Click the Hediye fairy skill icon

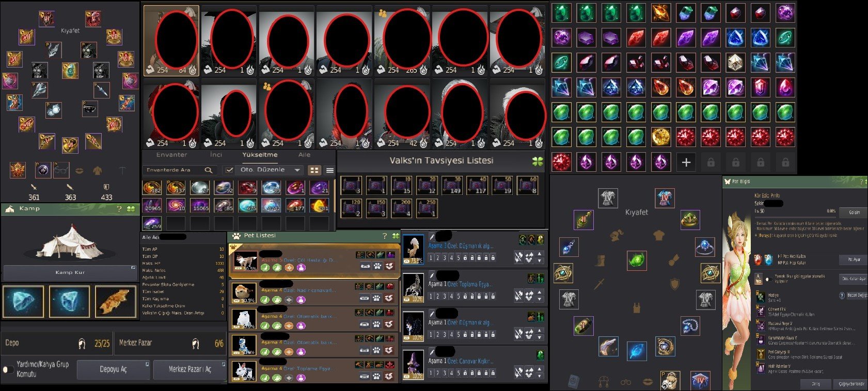pos(760,297)
